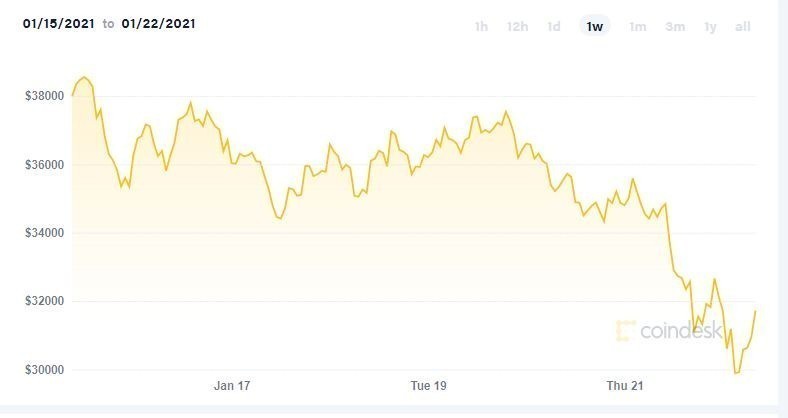Click the $32000 price label
Screen dimensions: 788x418
45,301
